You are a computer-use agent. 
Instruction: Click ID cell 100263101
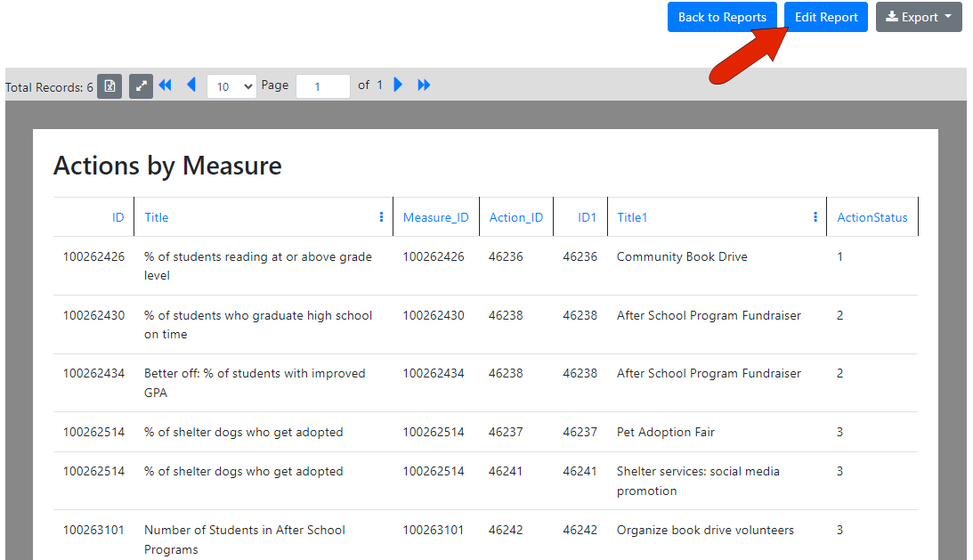(x=93, y=530)
